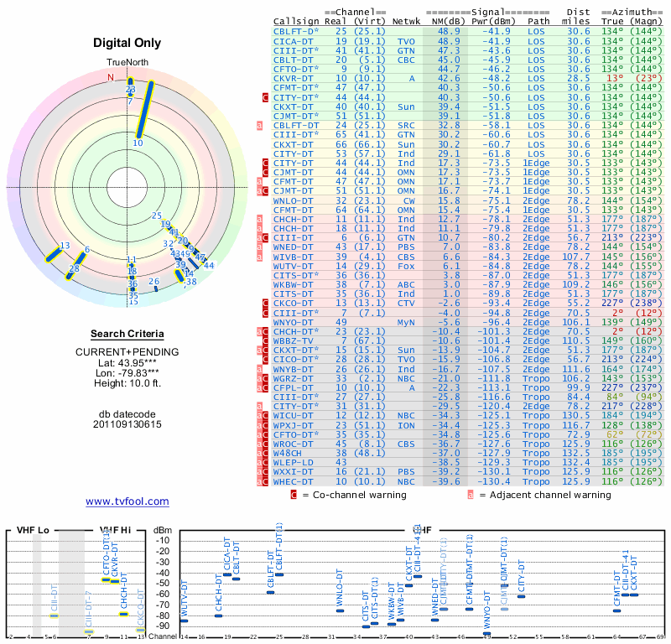The width and height of the screenshot is (671, 644).
Task: Click the red co-channel warning legend badge
Action: [294, 495]
